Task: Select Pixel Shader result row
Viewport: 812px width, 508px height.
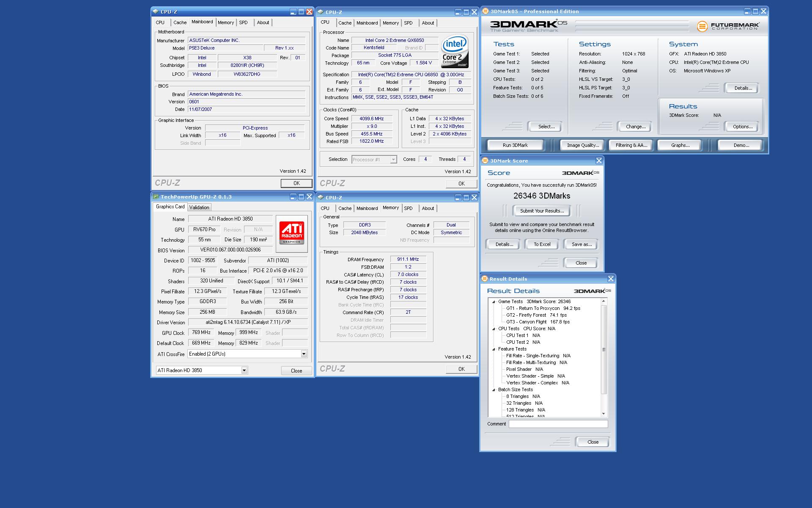Action: (524, 370)
